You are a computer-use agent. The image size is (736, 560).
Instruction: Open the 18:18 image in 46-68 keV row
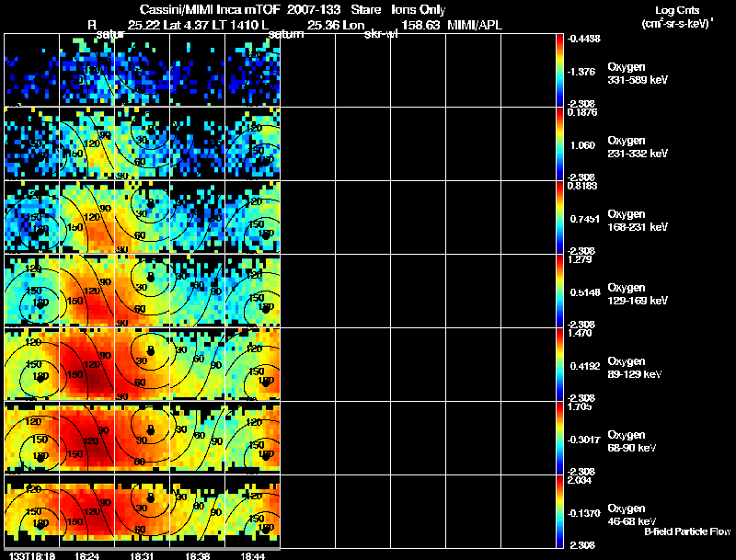(31, 511)
